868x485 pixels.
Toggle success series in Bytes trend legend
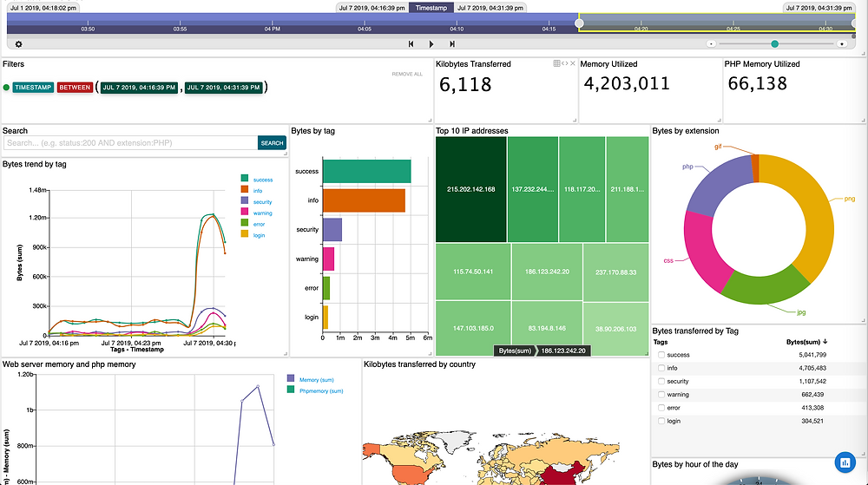pyautogui.click(x=257, y=180)
